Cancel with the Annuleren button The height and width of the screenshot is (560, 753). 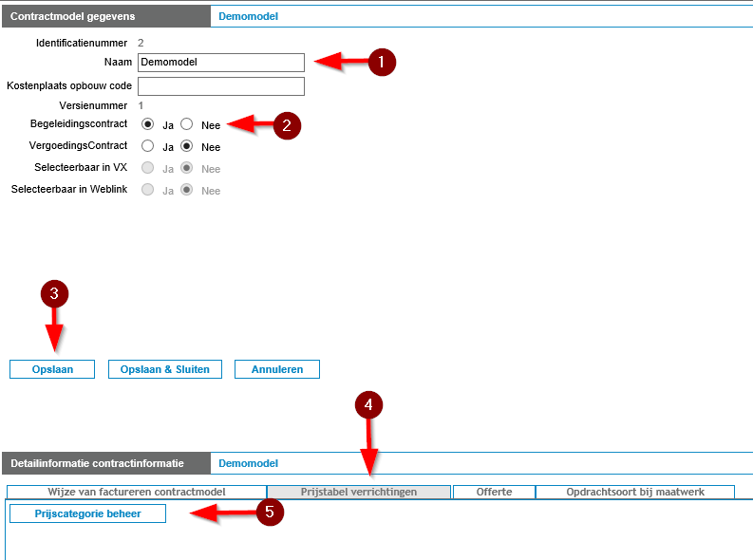277,369
